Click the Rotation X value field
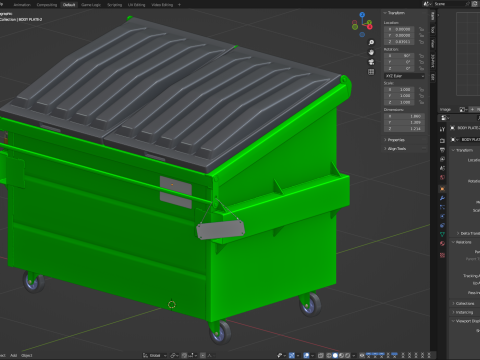The height and width of the screenshot is (360, 480). tap(399, 56)
